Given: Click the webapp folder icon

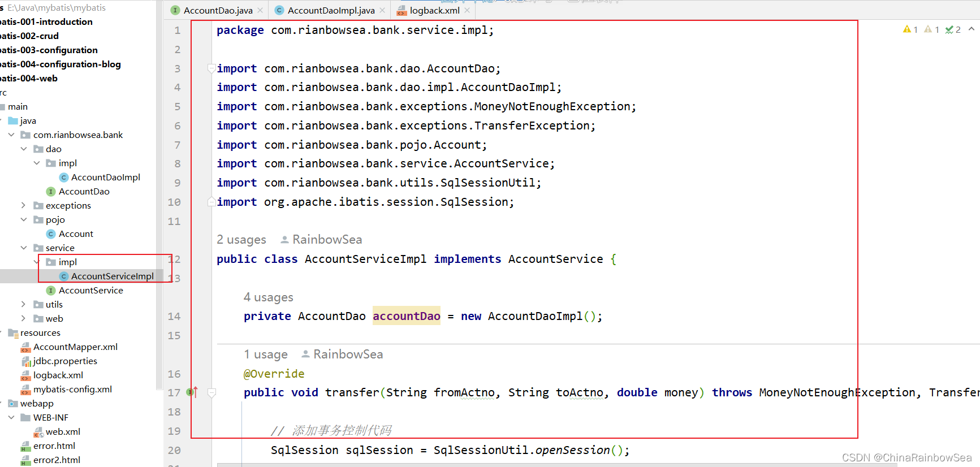Looking at the screenshot, I should pos(13,404).
